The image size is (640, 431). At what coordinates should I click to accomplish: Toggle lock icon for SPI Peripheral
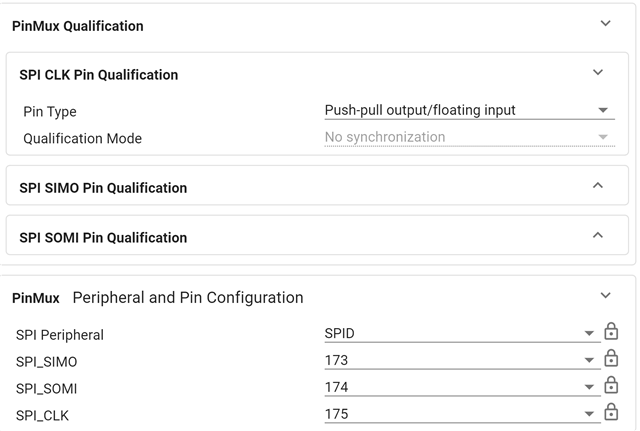611,333
